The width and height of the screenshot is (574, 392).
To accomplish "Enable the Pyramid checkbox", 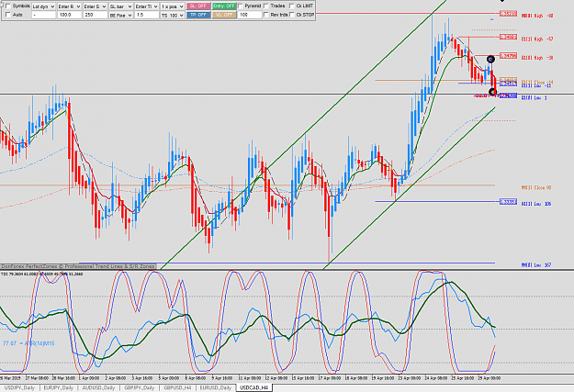I will pos(241,6).
